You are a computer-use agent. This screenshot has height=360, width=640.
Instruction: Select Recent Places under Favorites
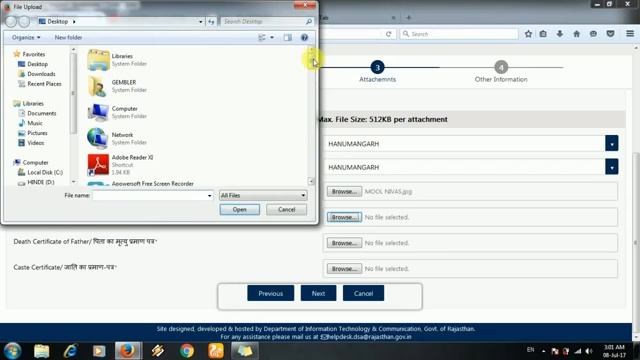coord(40,84)
